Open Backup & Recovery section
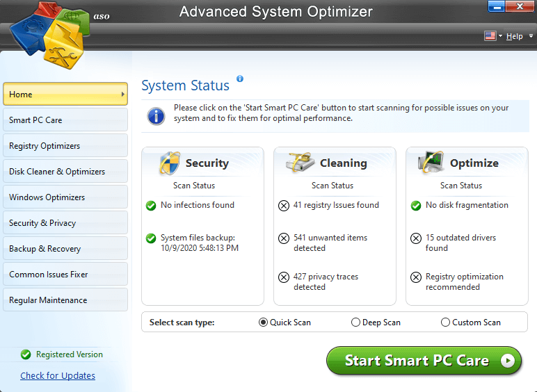The width and height of the screenshot is (537, 392). tap(65, 248)
